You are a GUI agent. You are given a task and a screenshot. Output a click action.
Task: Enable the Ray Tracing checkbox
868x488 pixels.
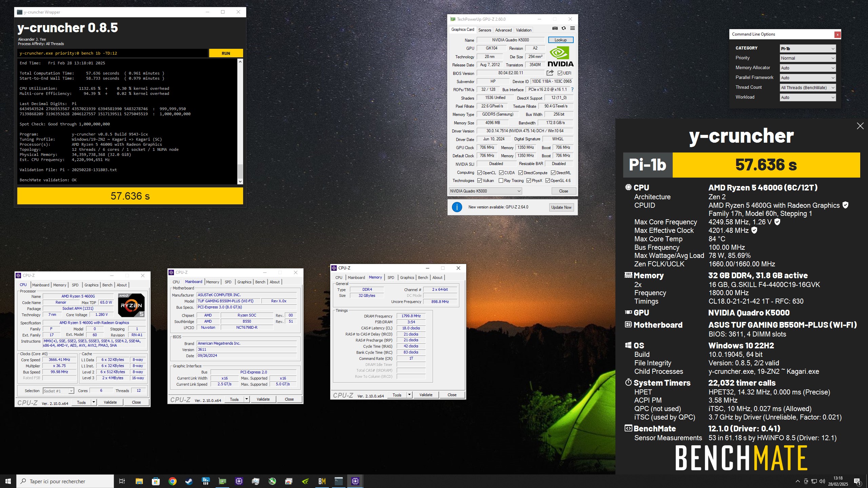tap(501, 181)
